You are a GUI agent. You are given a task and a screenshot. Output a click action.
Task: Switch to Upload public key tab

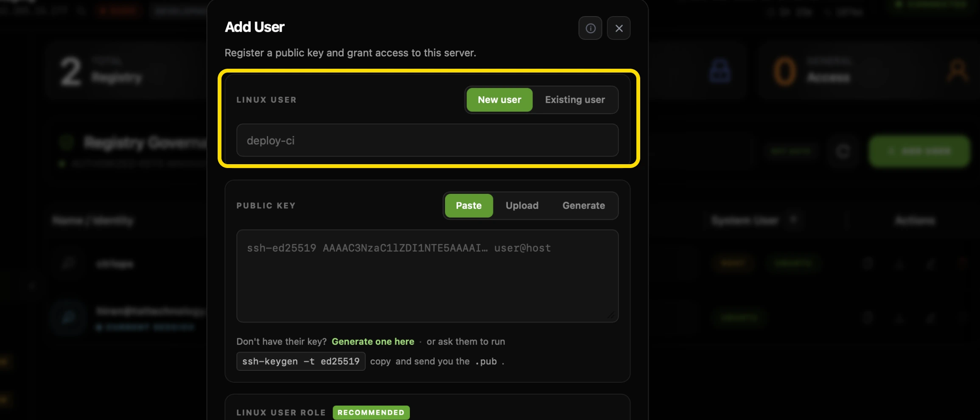522,206
